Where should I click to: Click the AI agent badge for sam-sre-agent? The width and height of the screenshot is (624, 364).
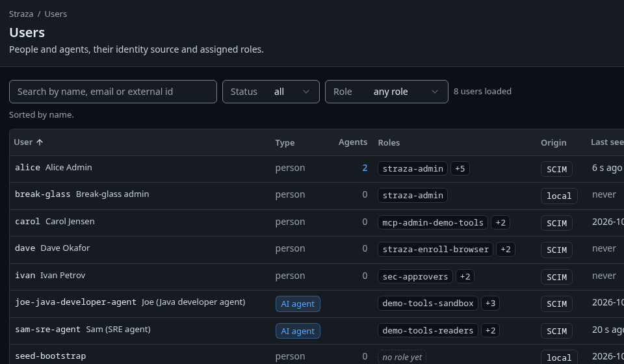pyautogui.click(x=298, y=331)
